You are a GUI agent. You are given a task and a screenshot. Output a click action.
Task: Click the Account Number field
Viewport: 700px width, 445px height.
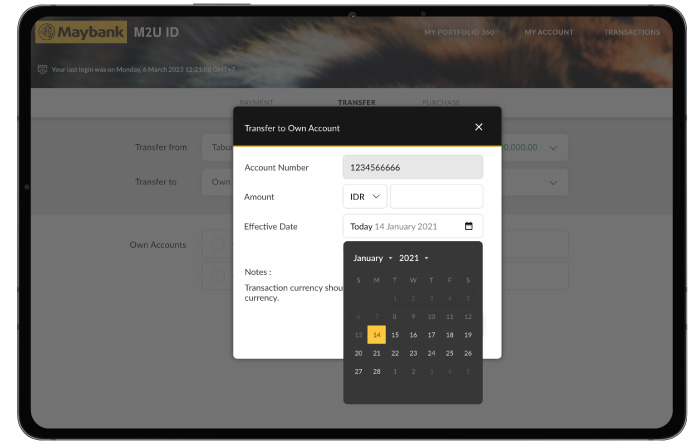coord(413,167)
